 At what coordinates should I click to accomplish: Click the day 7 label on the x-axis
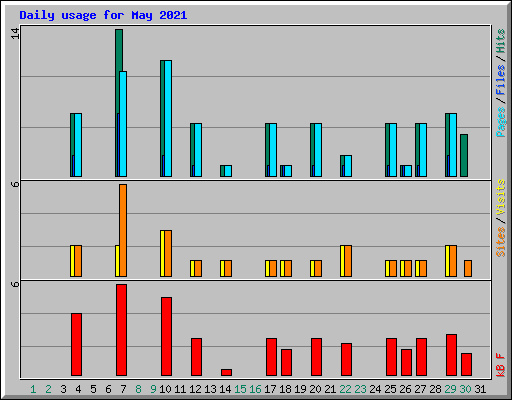[x=123, y=389]
